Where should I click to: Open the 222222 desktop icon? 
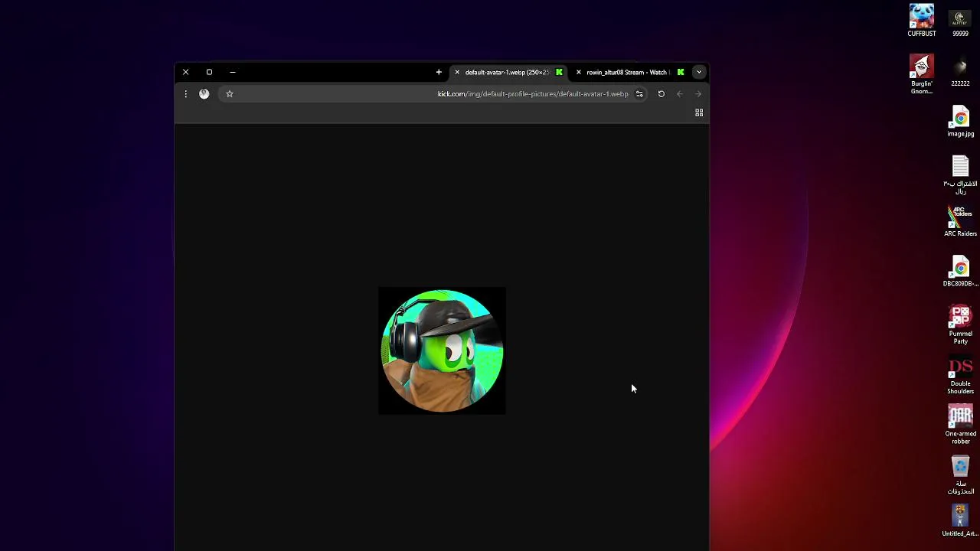coord(960,73)
